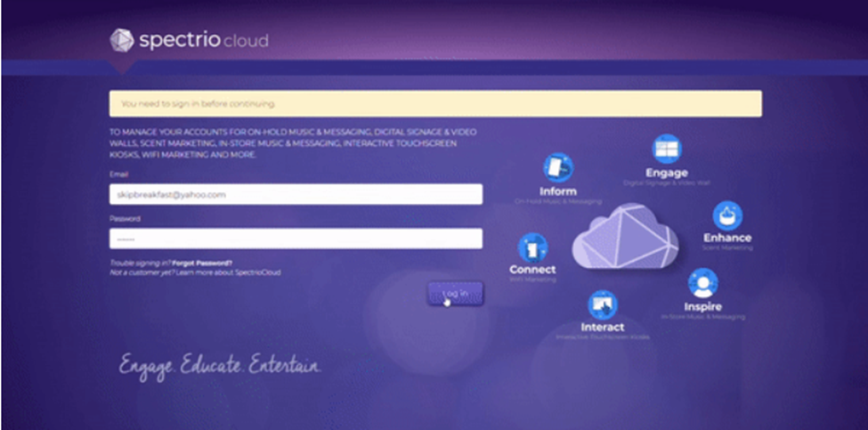Click the Enhance label text
868x430 pixels.
click(x=727, y=238)
